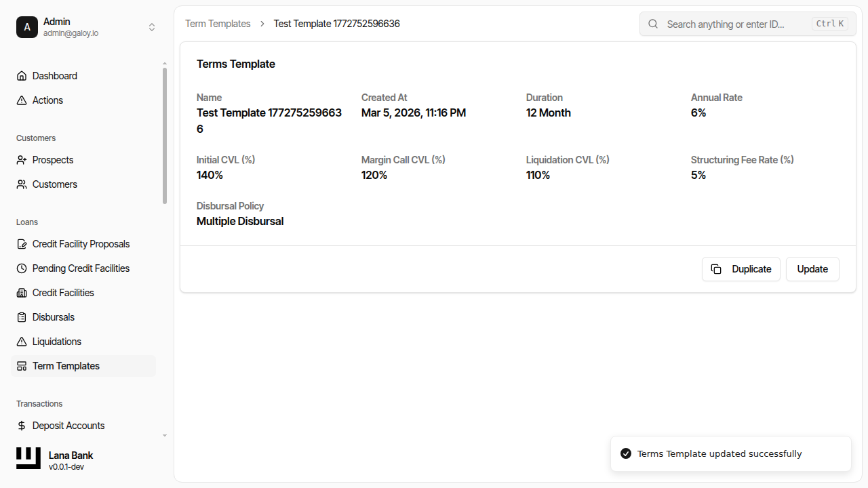The image size is (868, 488).
Task: Click the Actions warning triangle icon
Action: (x=22, y=100)
